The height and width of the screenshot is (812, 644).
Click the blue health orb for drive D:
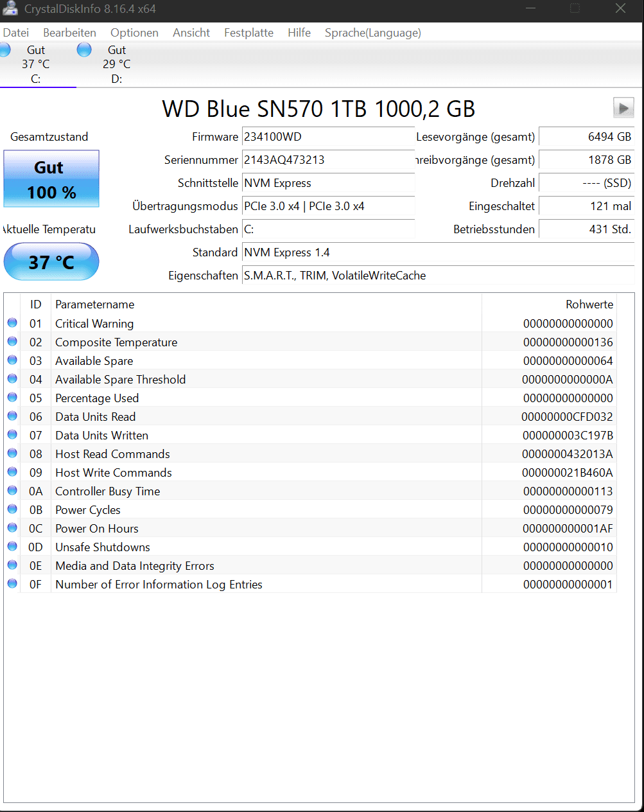click(84, 49)
